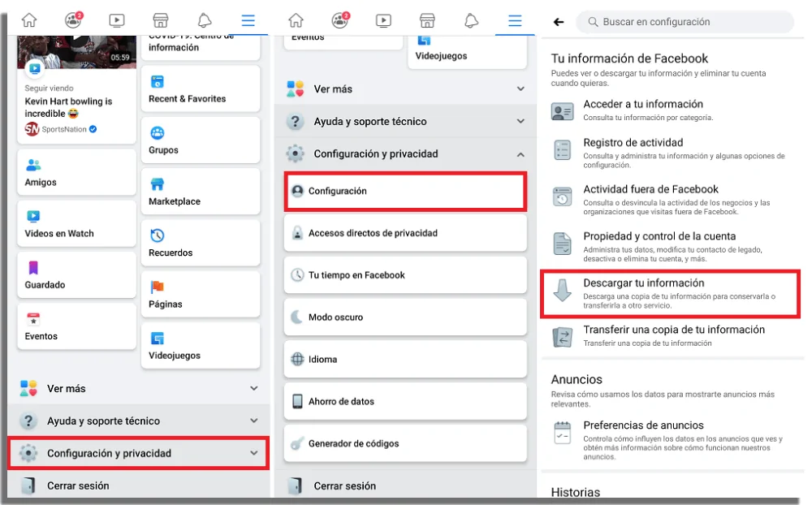Open Generador de códigos
The image size is (812, 505).
[404, 443]
